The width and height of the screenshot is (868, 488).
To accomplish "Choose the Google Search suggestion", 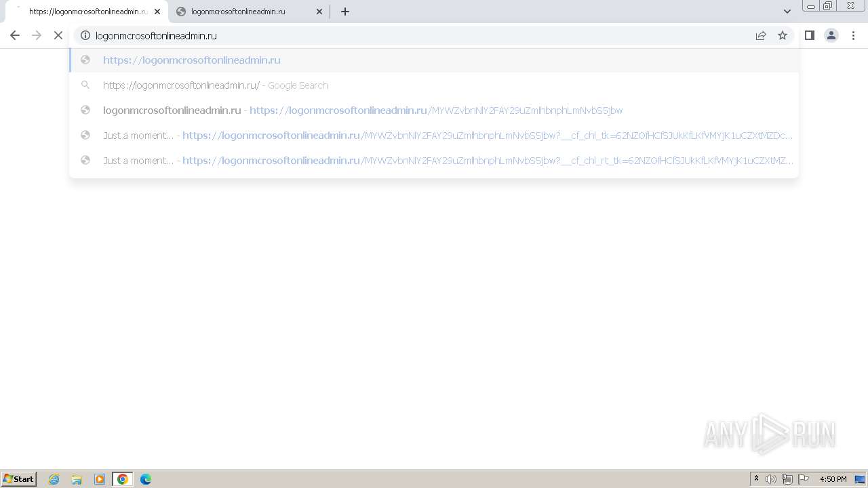I will (x=434, y=85).
